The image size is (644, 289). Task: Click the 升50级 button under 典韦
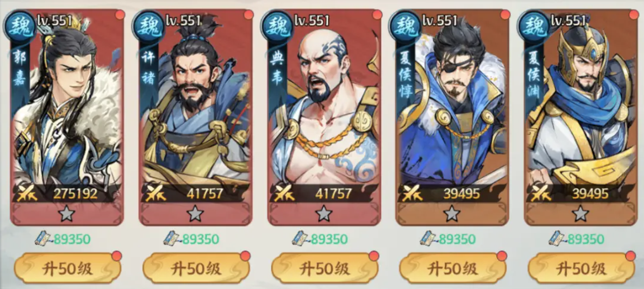tap(325, 268)
